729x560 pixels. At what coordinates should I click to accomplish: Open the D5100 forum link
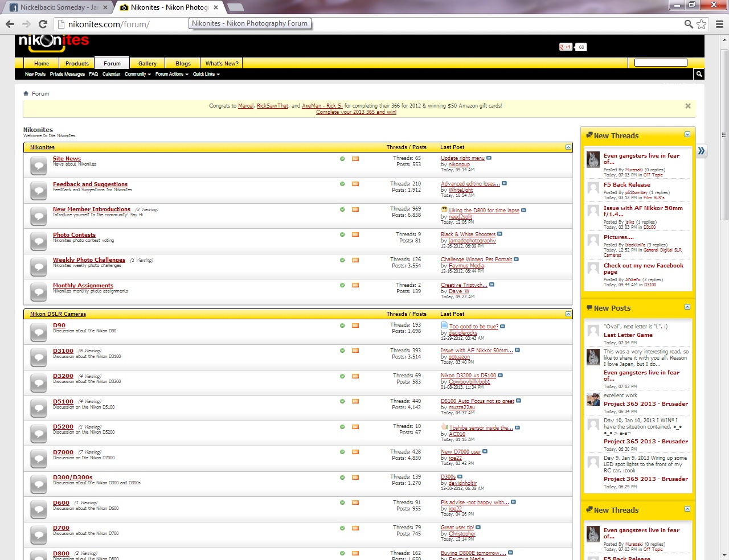[x=63, y=402]
